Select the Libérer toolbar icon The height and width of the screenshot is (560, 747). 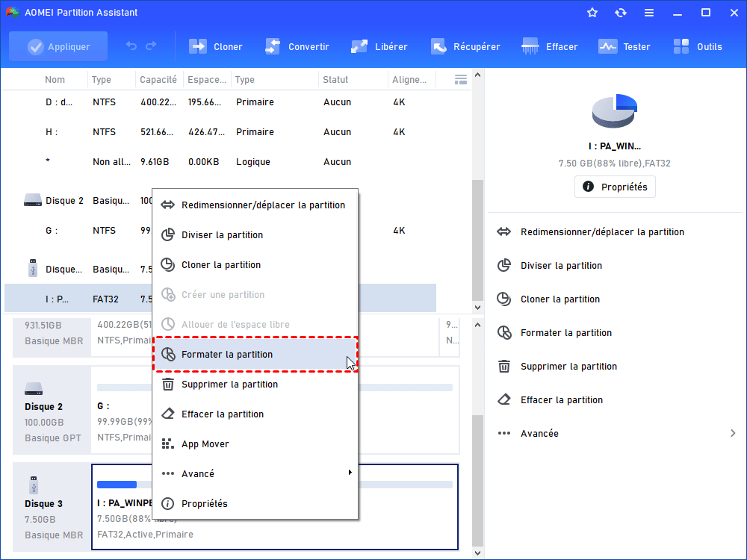(x=360, y=46)
